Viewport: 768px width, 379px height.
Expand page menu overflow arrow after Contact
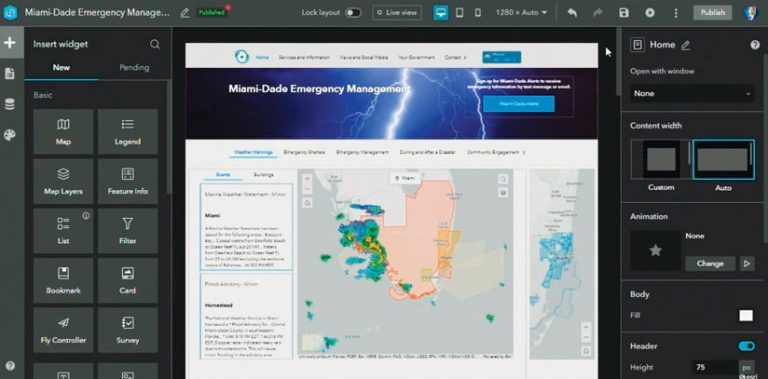click(x=465, y=57)
